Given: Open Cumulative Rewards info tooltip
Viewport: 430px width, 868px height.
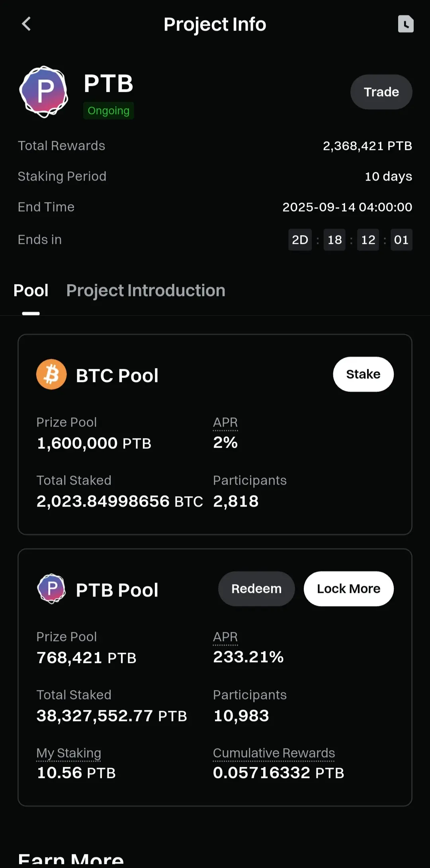Looking at the screenshot, I should click(274, 753).
